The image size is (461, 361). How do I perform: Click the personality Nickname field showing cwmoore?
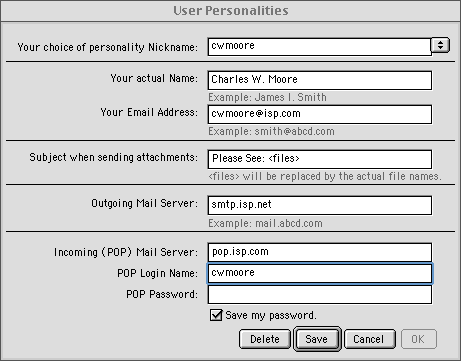coord(319,47)
